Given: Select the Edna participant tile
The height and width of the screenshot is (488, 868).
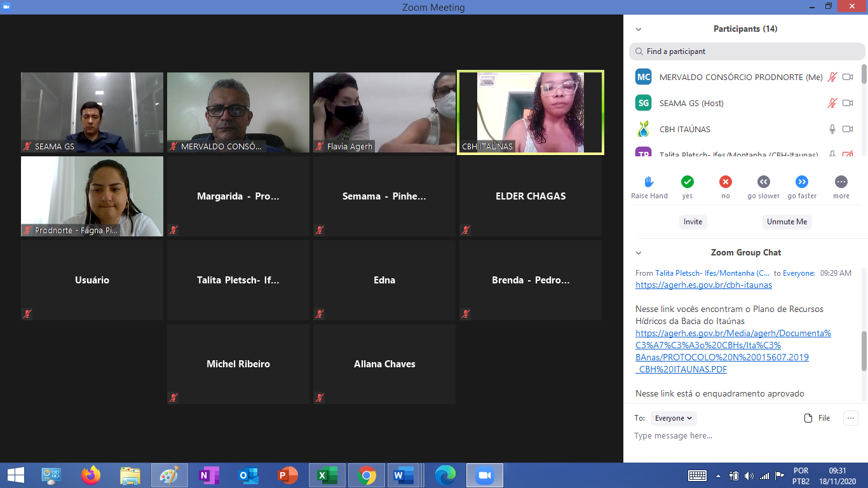Looking at the screenshot, I should point(384,280).
